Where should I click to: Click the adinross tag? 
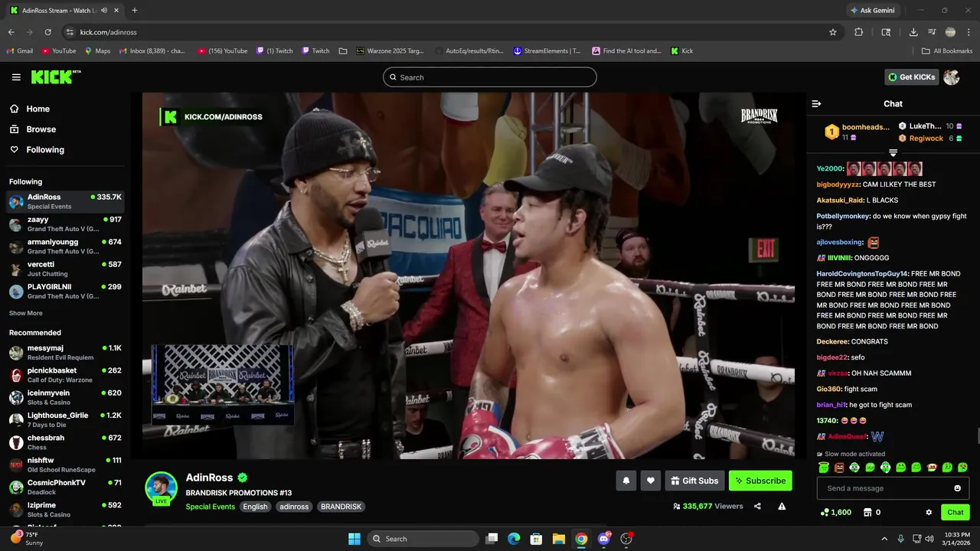(x=294, y=507)
